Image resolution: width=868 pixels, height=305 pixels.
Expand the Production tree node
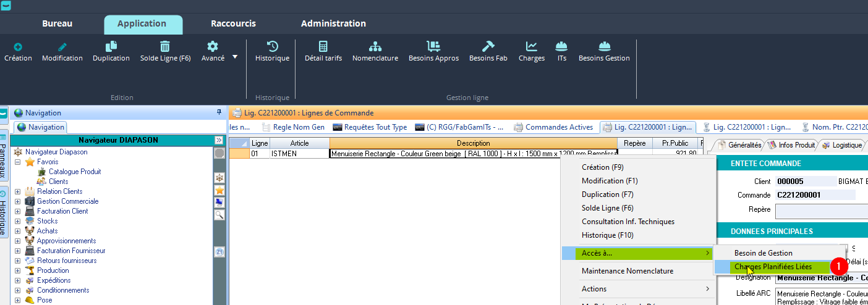18,270
